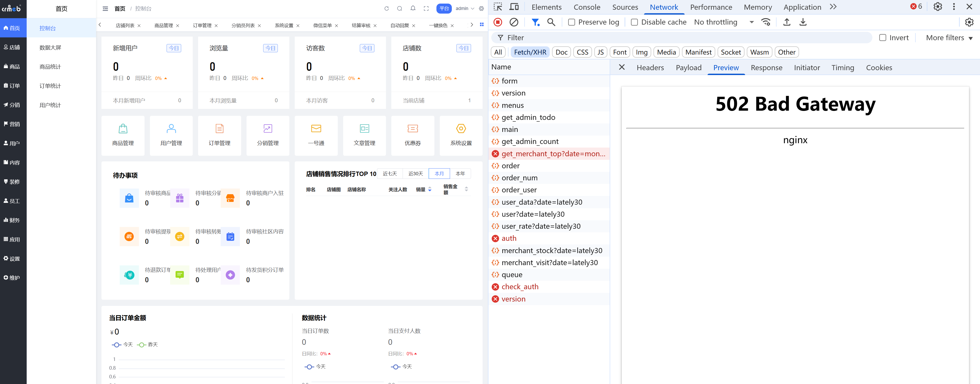
Task: Enable the Preserve log checkbox
Action: (571, 22)
